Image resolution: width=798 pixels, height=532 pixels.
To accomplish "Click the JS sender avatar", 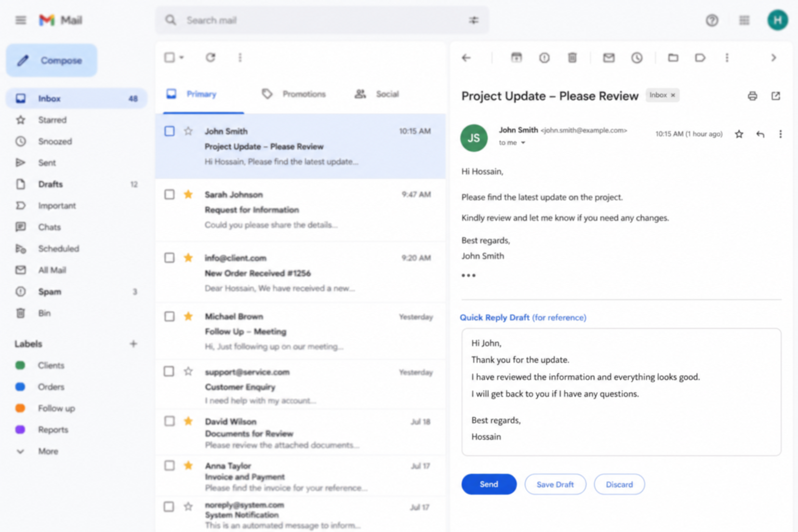I will (473, 138).
